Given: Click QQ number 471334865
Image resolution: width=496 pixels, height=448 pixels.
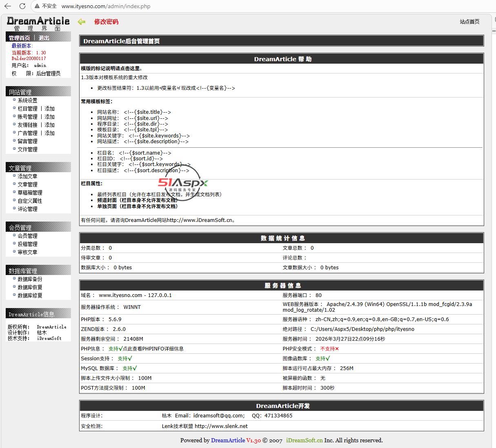Looking at the screenshot, I should 278,416.
